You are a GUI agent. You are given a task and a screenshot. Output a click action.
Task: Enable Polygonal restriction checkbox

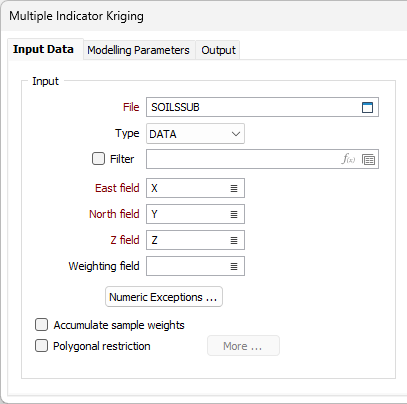click(41, 346)
